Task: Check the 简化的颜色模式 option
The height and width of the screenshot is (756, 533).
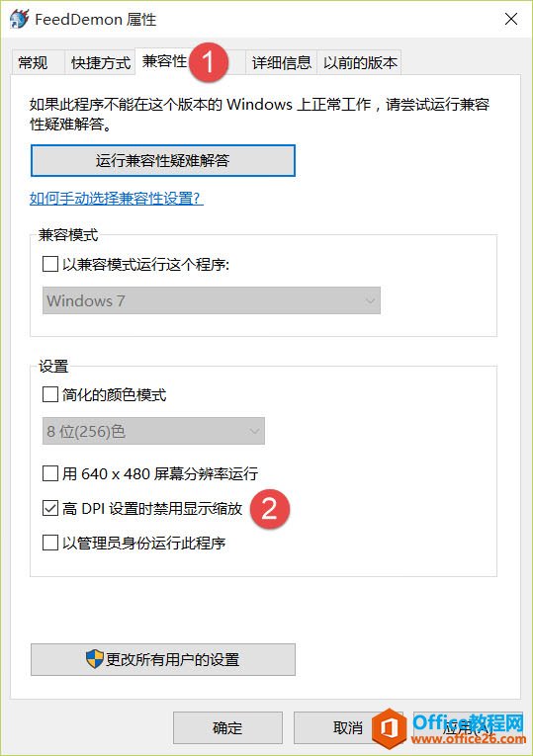Action: [50, 394]
